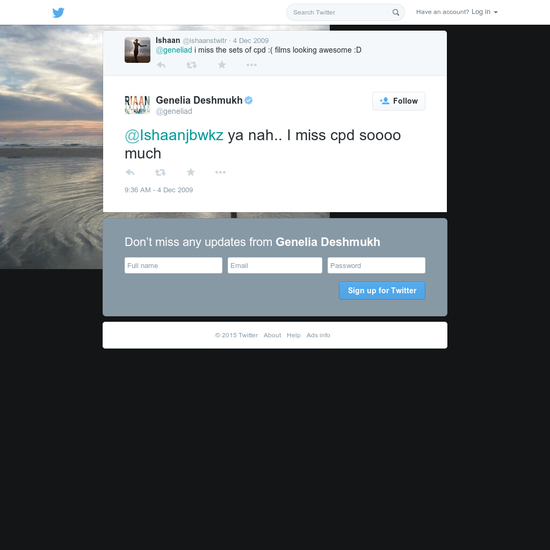Open more options on Ishaan's tweet

[251, 65]
